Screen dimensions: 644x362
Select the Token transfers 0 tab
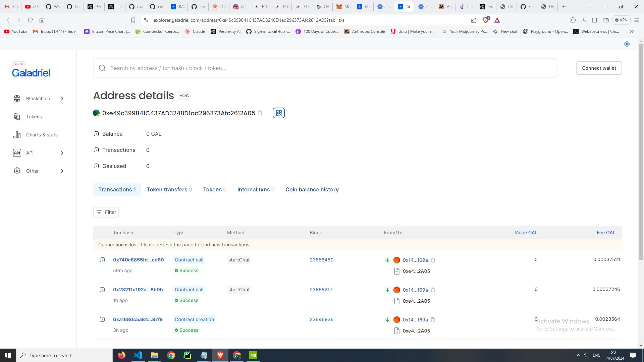coord(169,189)
